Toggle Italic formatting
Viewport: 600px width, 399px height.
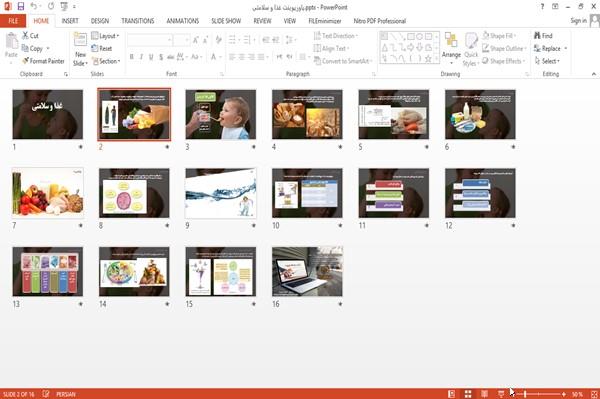tap(141, 57)
